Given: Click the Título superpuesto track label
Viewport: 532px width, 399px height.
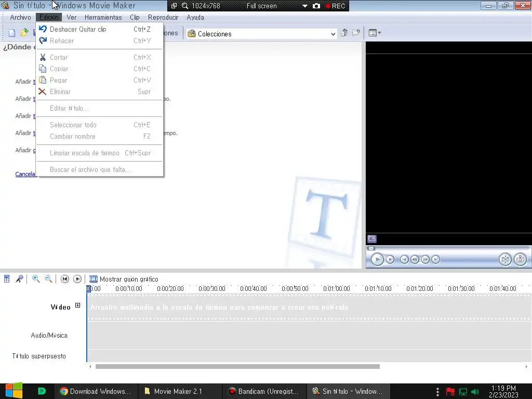Looking at the screenshot, I should pyautogui.click(x=39, y=356).
